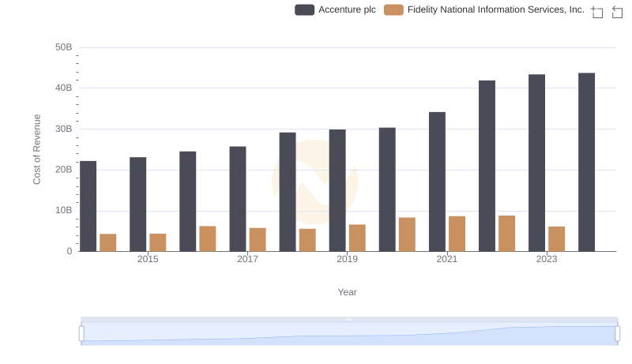Image resolution: width=632 pixels, height=364 pixels.
Task: Select the Fidelity bar for 2017
Action: (258, 239)
